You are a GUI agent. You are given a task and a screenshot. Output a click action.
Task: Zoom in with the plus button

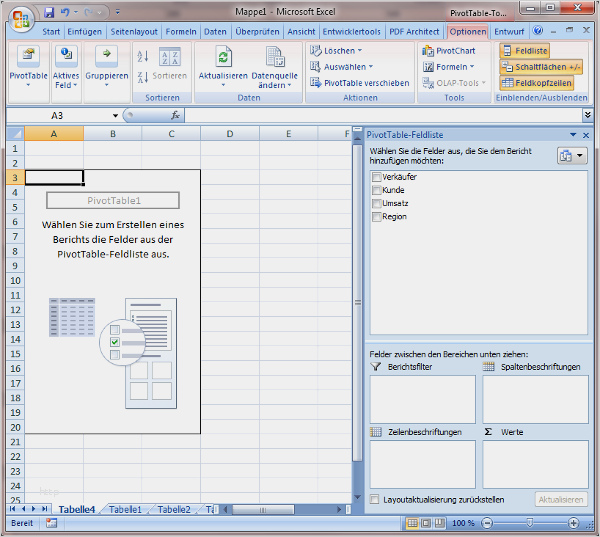coord(573,523)
